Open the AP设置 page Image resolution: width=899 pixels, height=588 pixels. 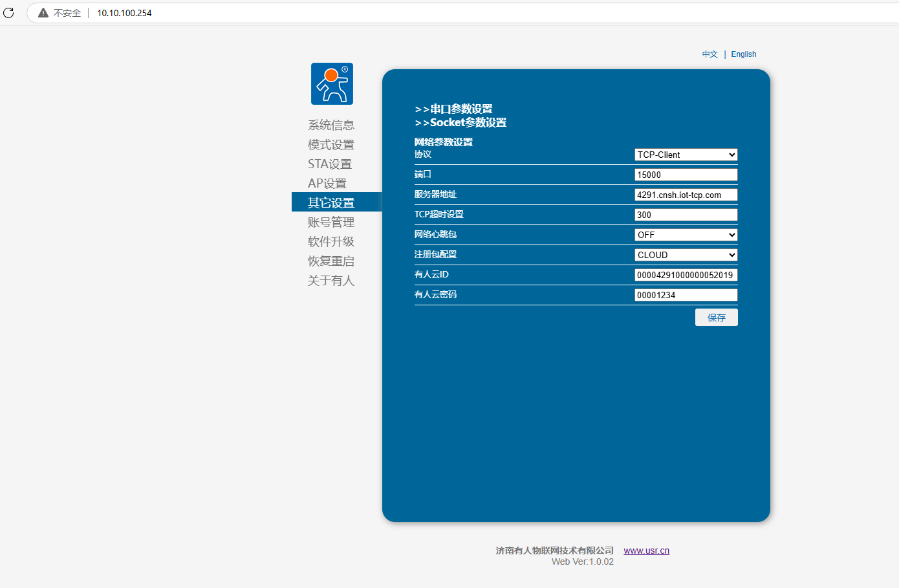click(x=327, y=183)
